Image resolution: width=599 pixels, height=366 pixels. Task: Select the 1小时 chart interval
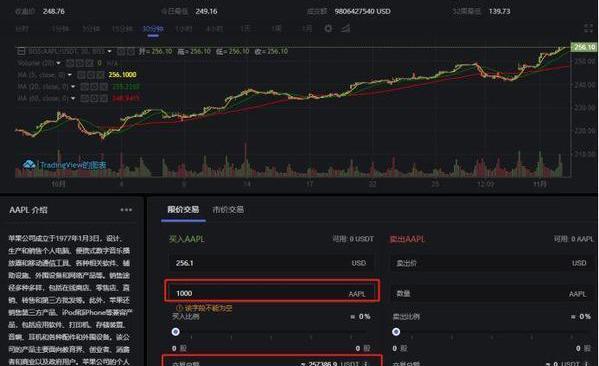point(183,29)
